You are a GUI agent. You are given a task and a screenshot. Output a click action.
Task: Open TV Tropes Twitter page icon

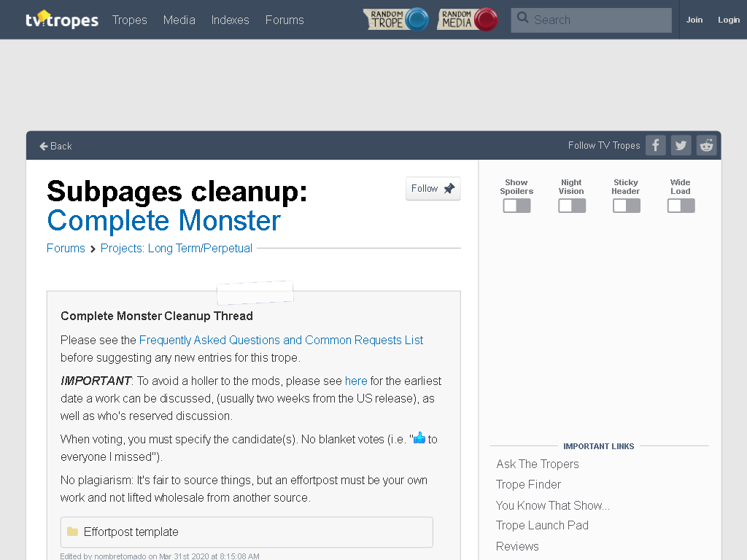[x=681, y=145]
